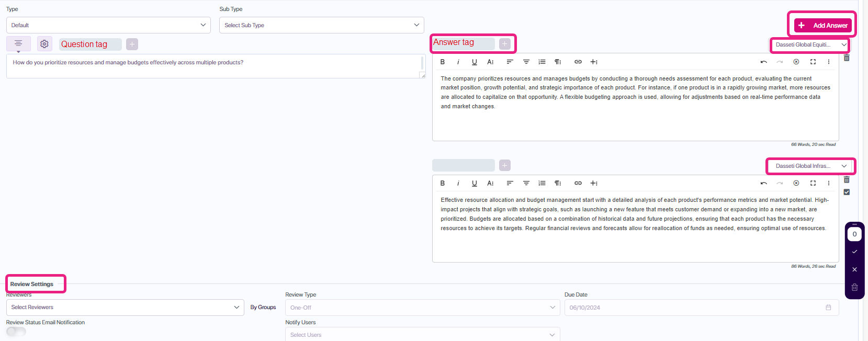Expand Infrastructure answer editor to fullscreen

[813, 183]
